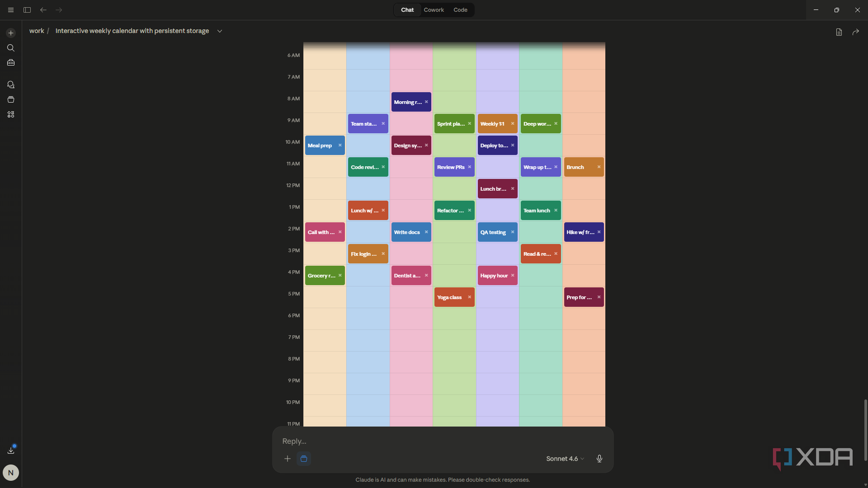
Task: Remove the Meal prep event
Action: click(340, 145)
